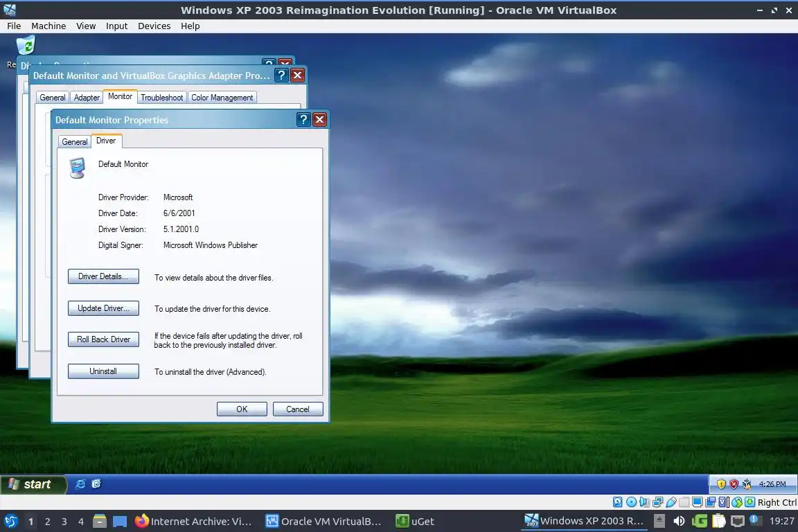Click the help question mark in Graphics Adapter window

(x=281, y=76)
